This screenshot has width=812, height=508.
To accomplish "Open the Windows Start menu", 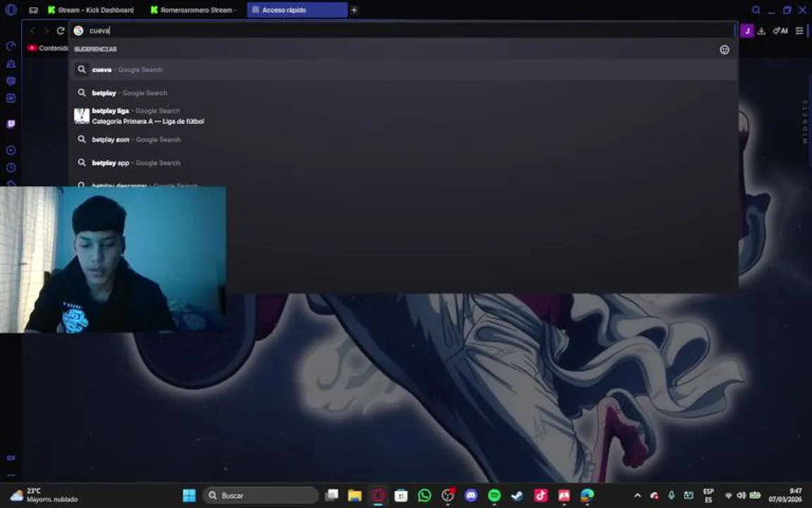I will [x=190, y=495].
